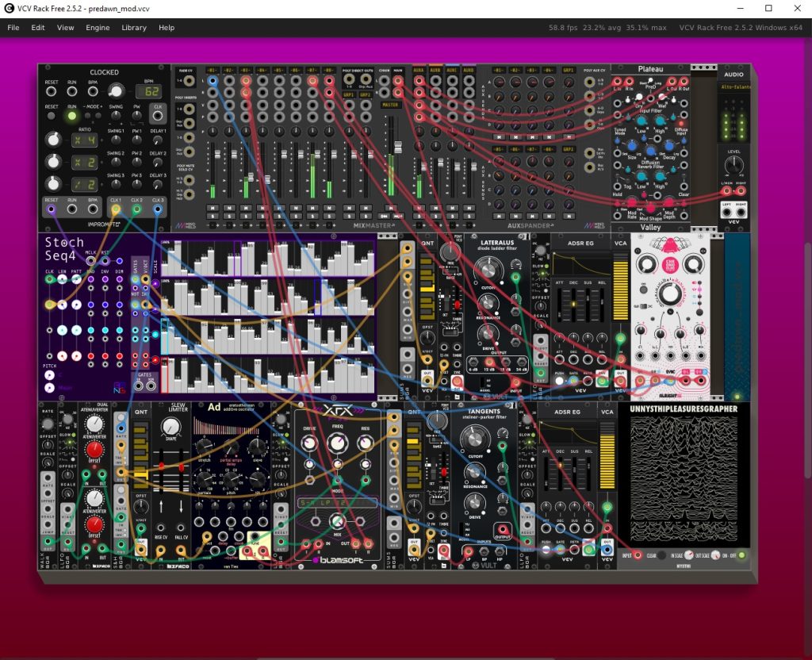Toggle ON-OFF on the Unnysthipleasuresgrapher
Viewport: 812px width, 660px height.
[x=741, y=555]
